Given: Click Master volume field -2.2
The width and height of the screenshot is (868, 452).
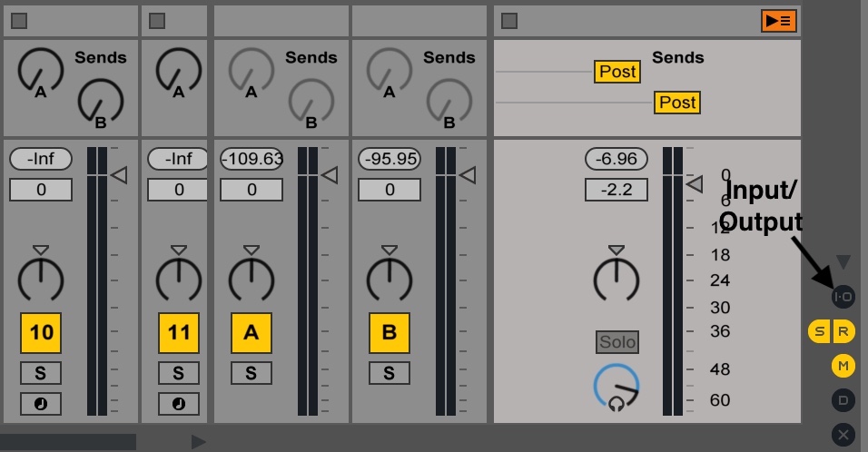Looking at the screenshot, I should click(616, 190).
